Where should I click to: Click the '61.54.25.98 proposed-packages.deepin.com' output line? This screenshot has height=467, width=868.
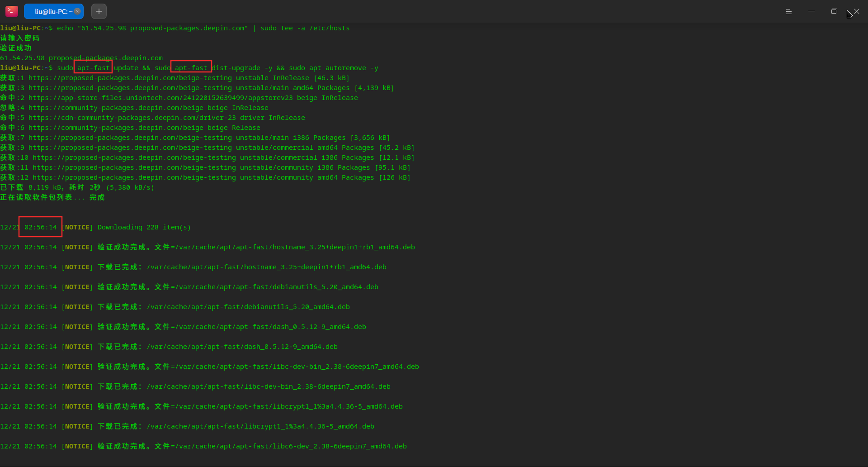(81, 58)
